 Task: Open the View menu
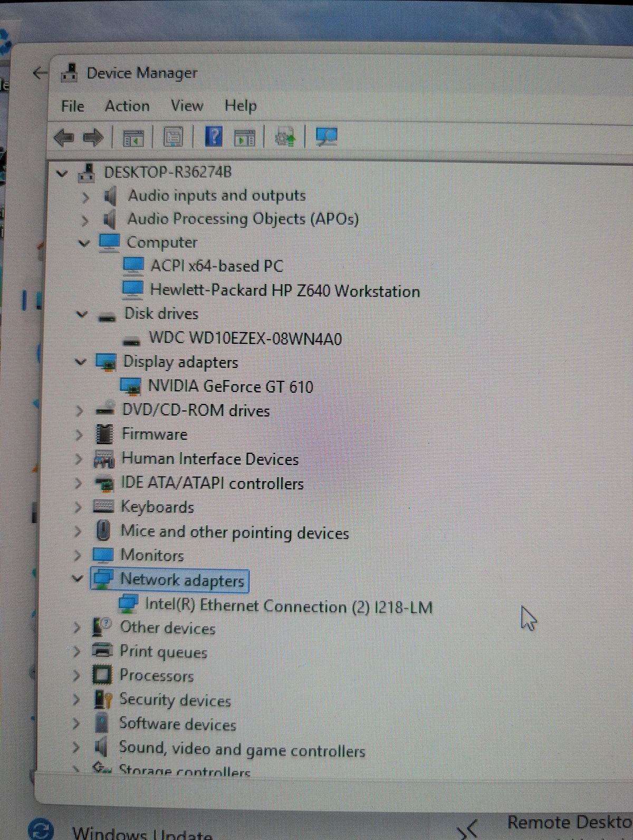[x=187, y=105]
